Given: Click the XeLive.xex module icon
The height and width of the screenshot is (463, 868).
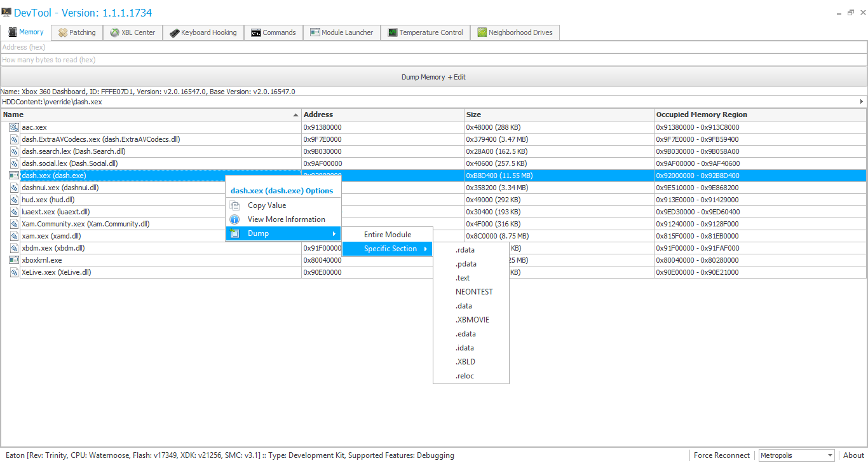Looking at the screenshot, I should (14, 272).
